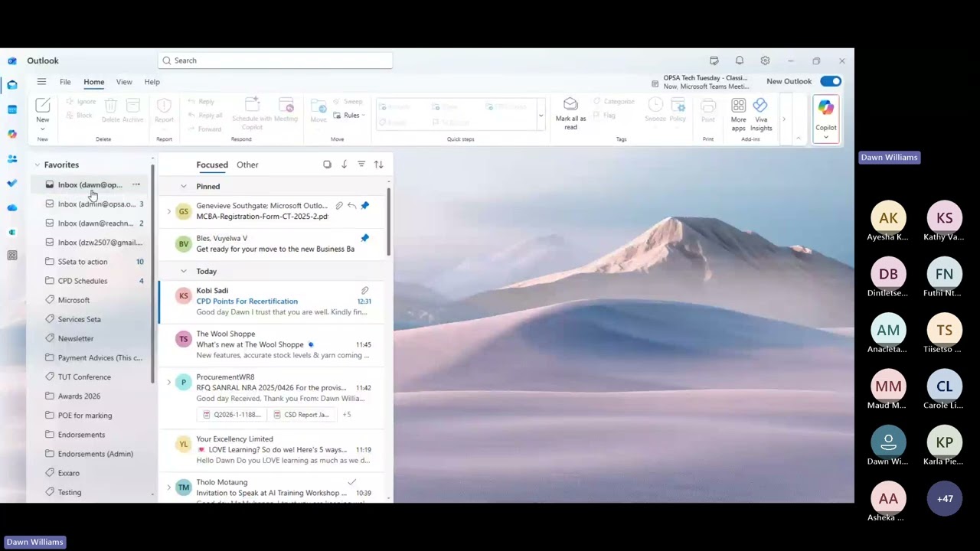The width and height of the screenshot is (980, 551).
Task: Open the OneDrive cloud app in left rail
Action: pyautogui.click(x=12, y=207)
